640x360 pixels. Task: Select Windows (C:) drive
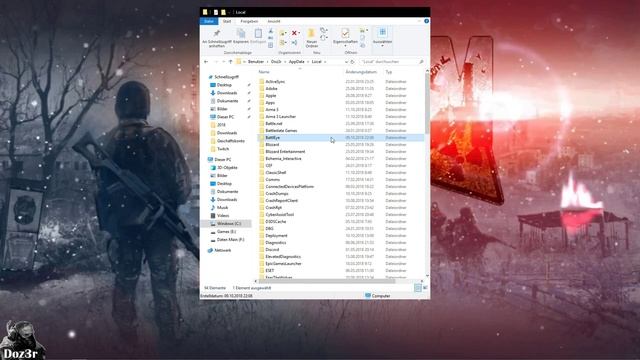[x=229, y=224]
